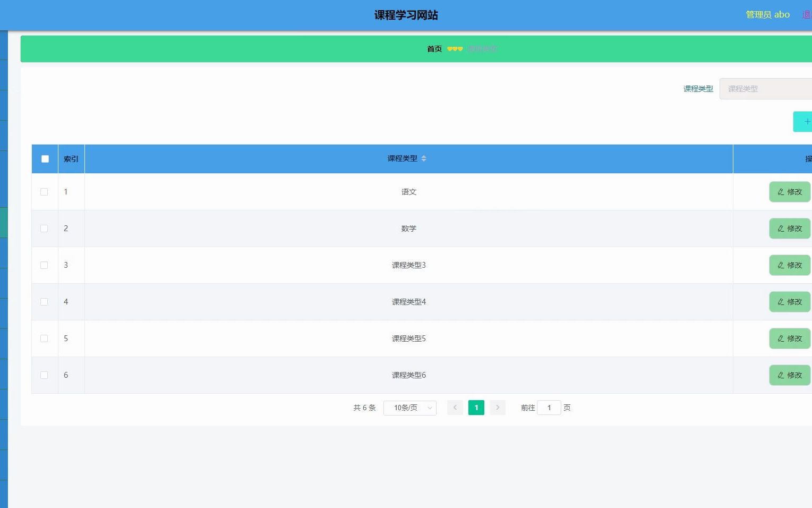Go to previous page arrow
The image size is (812, 508).
(455, 408)
